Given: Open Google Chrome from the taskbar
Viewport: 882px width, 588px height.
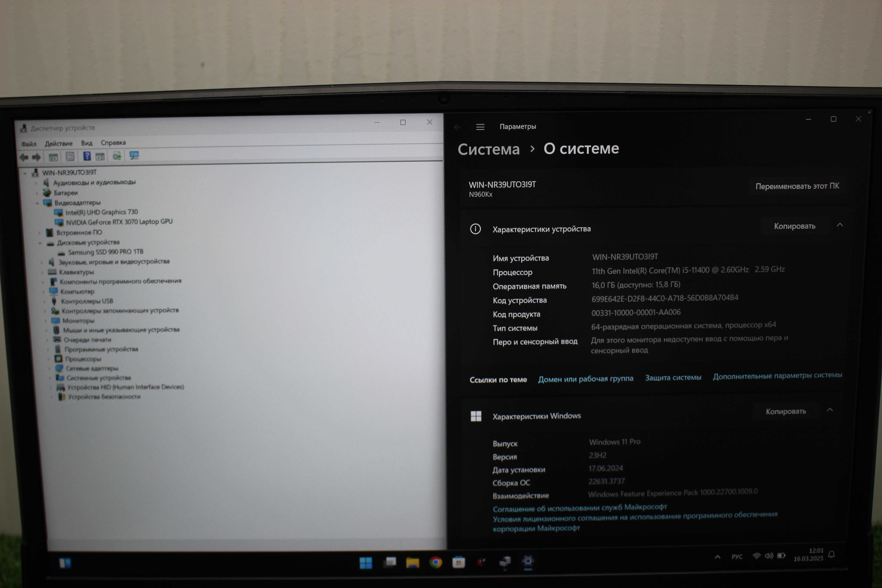Looking at the screenshot, I should 435,562.
